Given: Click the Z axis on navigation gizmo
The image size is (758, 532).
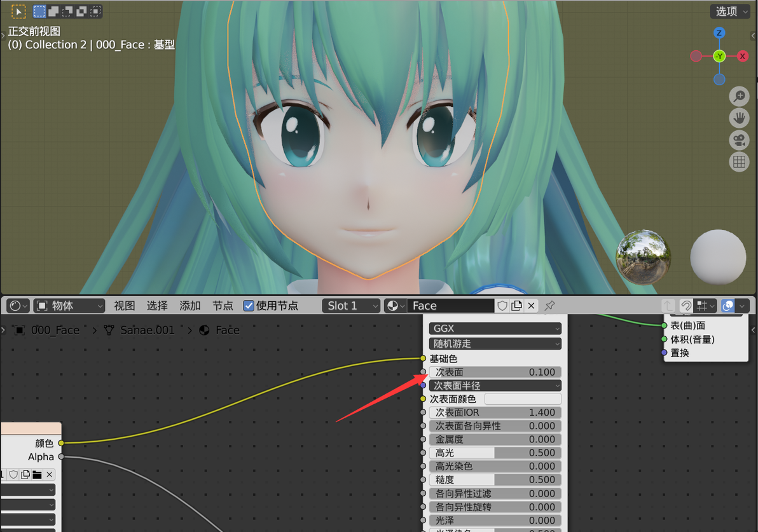Looking at the screenshot, I should [719, 33].
